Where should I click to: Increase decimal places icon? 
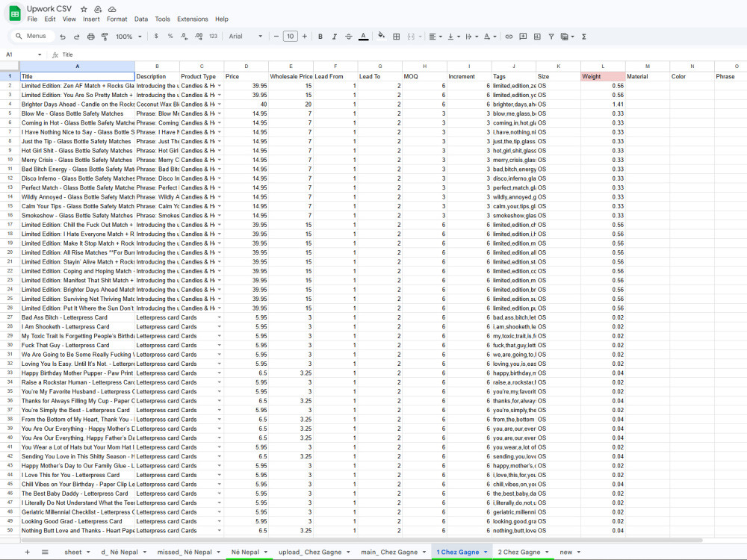pyautogui.click(x=199, y=36)
